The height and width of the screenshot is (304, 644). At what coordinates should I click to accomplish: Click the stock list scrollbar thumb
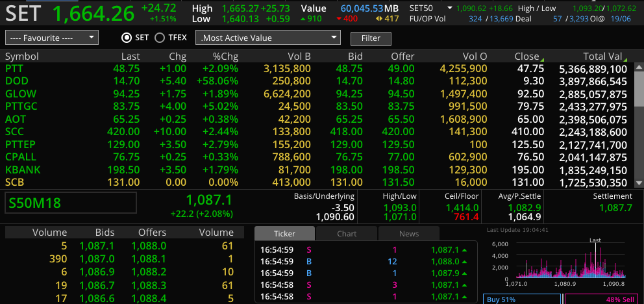(x=639, y=88)
